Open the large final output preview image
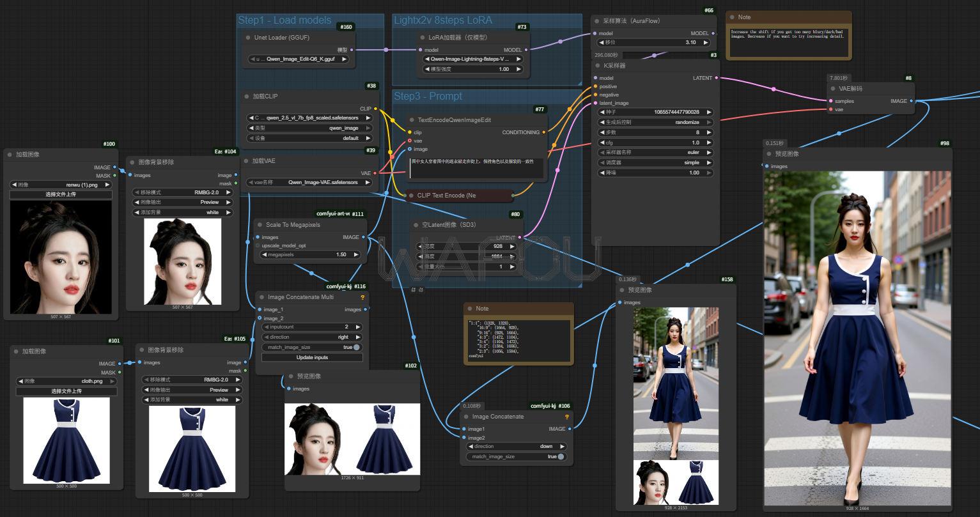 coord(857,338)
